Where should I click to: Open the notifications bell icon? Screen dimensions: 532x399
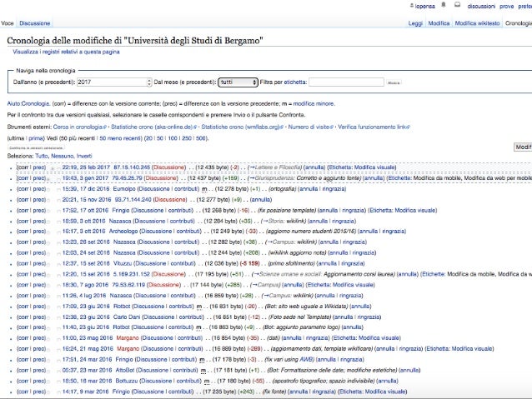click(x=443, y=5)
